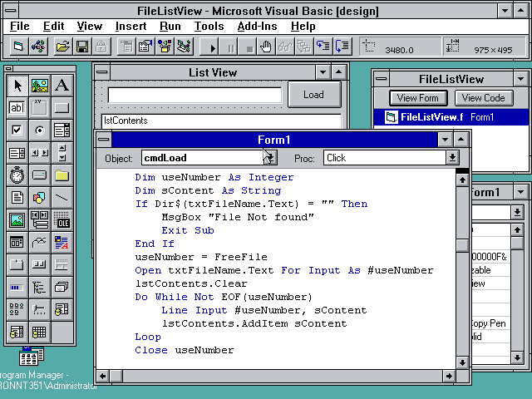532x399 pixels.
Task: Click the View Code button
Action: pos(484,98)
